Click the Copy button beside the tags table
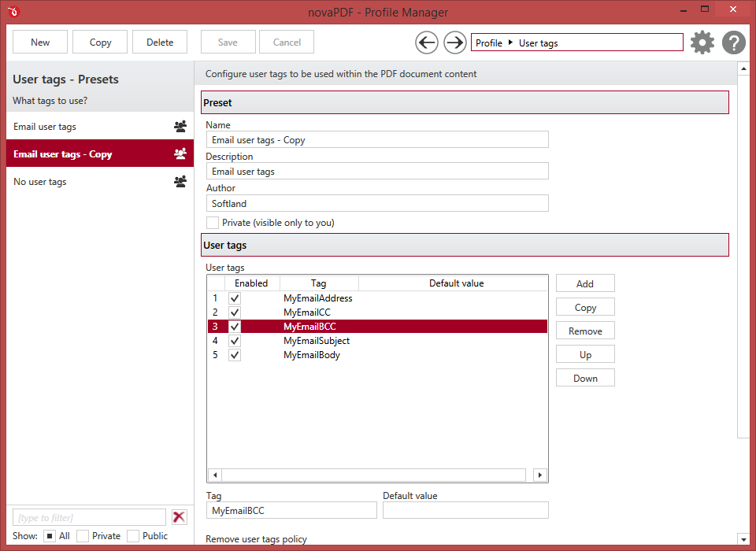The width and height of the screenshot is (756, 551). click(585, 307)
